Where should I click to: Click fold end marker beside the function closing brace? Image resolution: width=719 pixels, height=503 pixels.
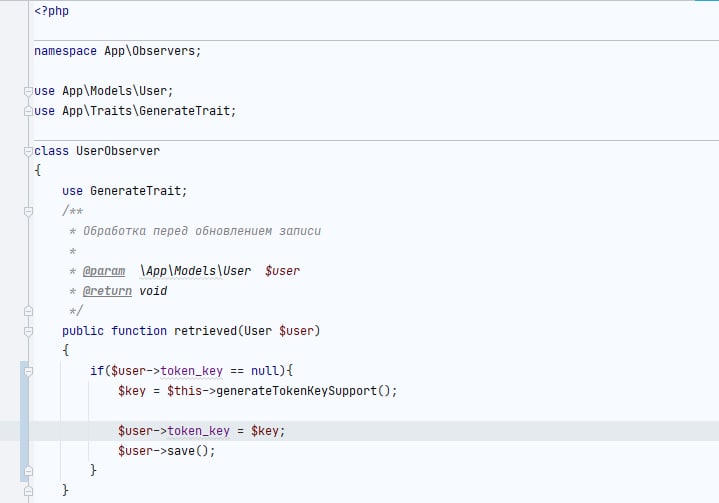[x=28, y=491]
